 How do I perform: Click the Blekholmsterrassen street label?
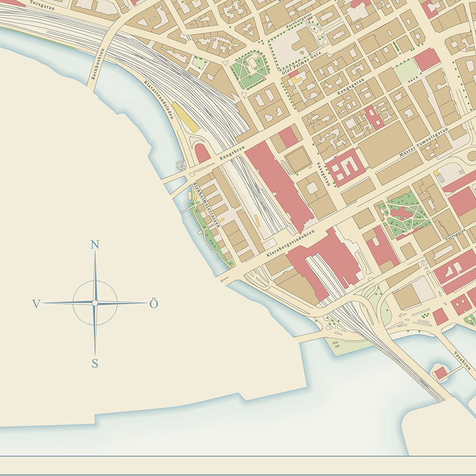[206, 205]
